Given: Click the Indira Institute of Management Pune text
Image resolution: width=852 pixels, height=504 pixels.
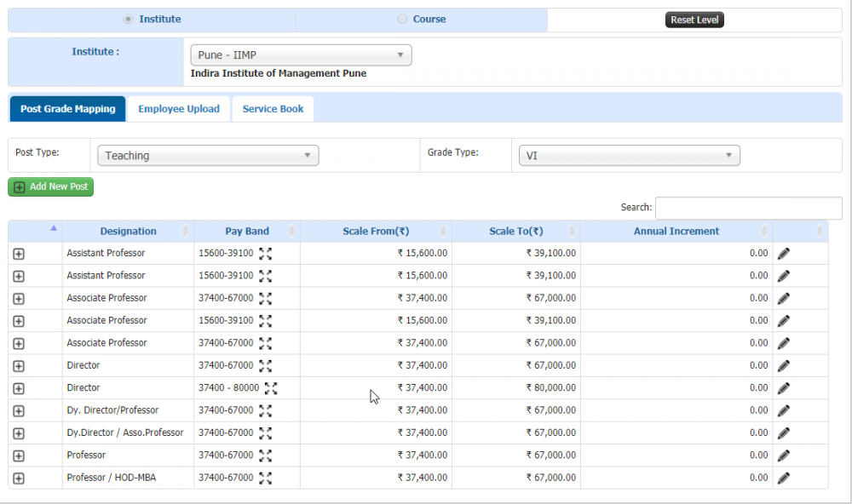Looking at the screenshot, I should 279,73.
